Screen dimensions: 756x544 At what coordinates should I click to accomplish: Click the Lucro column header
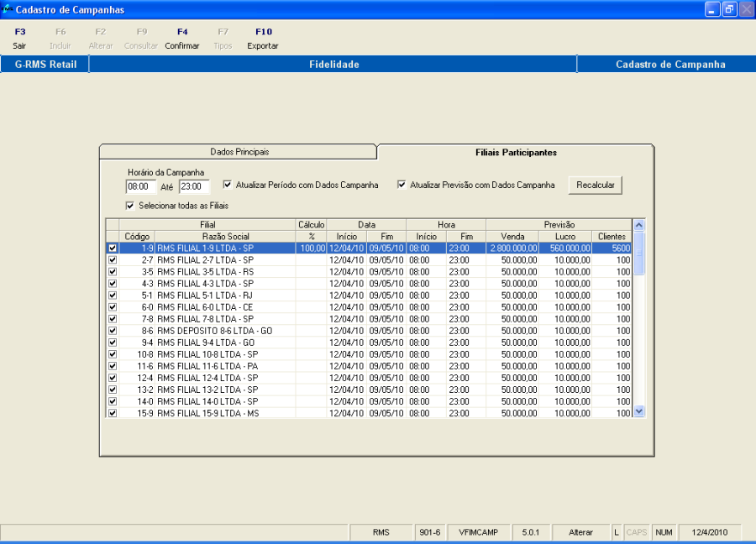click(x=565, y=237)
